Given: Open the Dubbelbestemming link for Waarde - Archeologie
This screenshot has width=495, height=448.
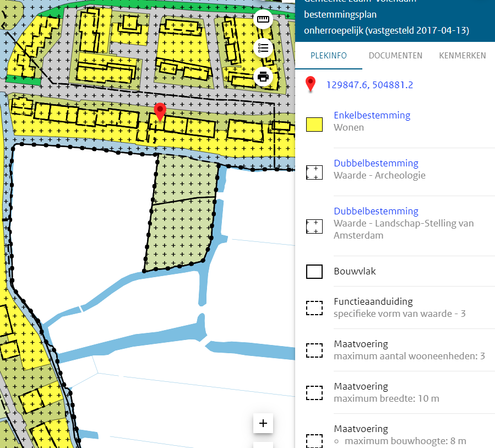Looking at the screenshot, I should point(376,163).
